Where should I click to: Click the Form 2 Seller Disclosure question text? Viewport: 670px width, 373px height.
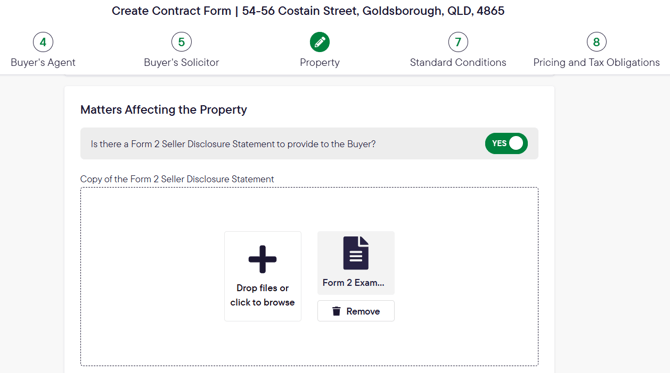click(x=233, y=144)
